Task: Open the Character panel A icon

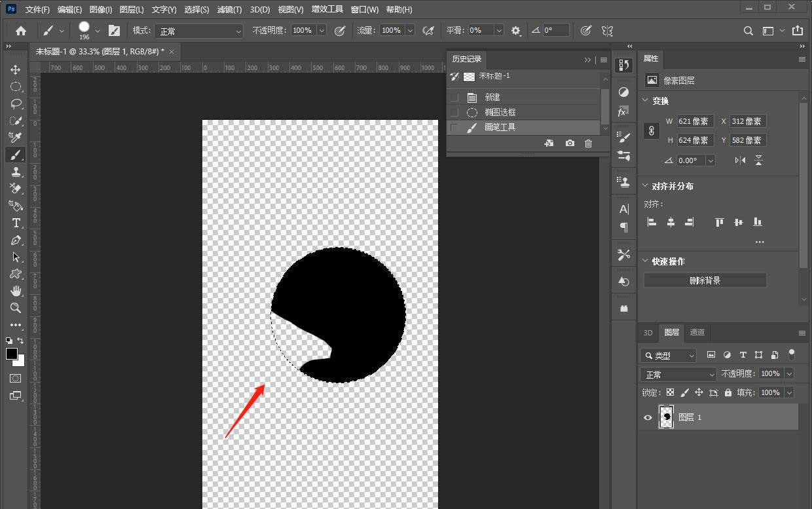Action: point(623,209)
